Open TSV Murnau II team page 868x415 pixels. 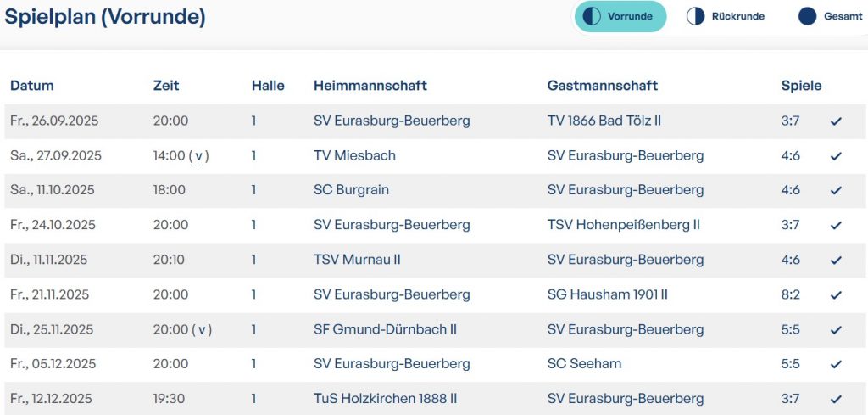coord(357,260)
